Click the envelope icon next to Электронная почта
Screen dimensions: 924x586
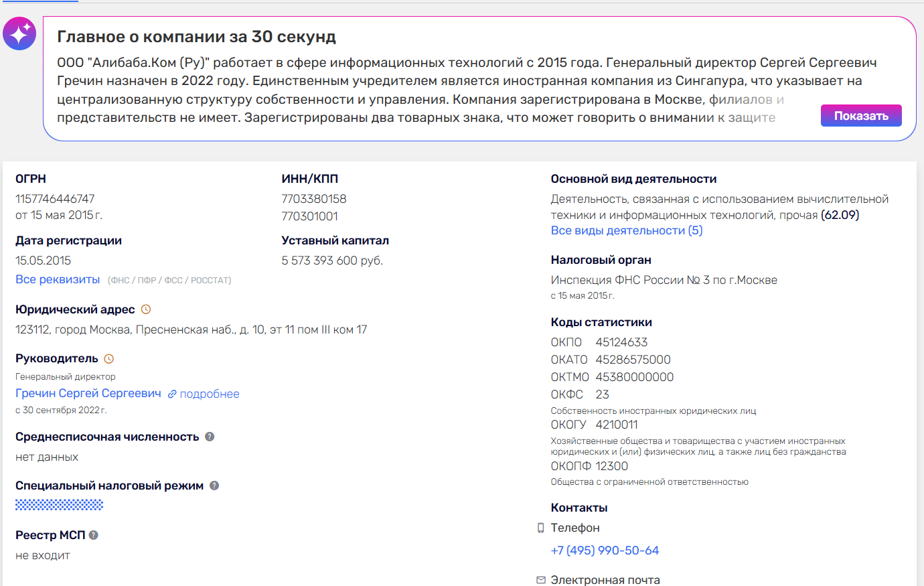(x=541, y=580)
